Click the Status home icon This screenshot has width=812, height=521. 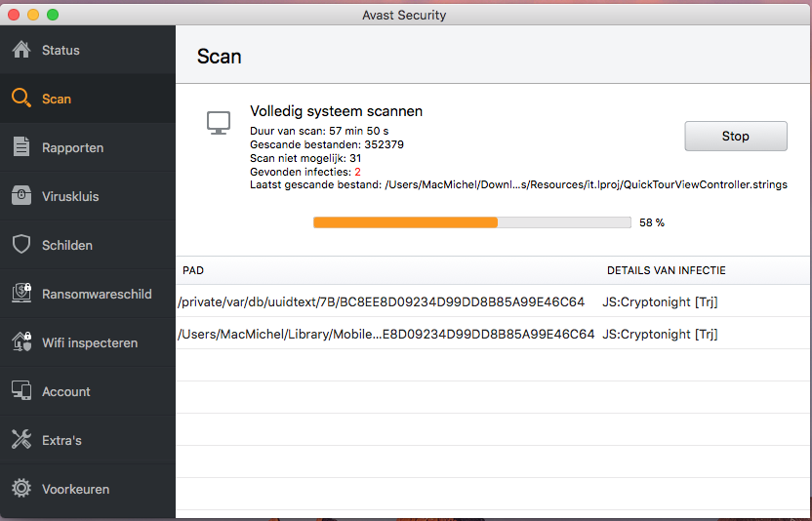click(21, 50)
